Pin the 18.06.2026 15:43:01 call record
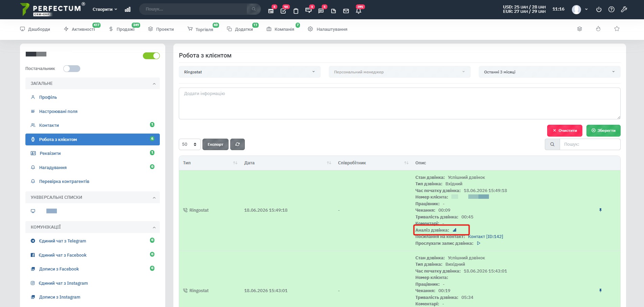Screen dimensions: 644x307 [600, 290]
